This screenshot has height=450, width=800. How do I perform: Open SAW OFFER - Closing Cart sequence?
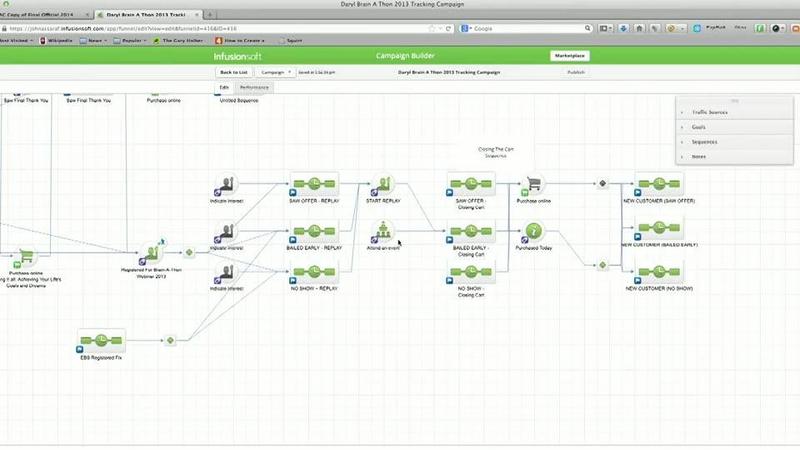[471, 184]
